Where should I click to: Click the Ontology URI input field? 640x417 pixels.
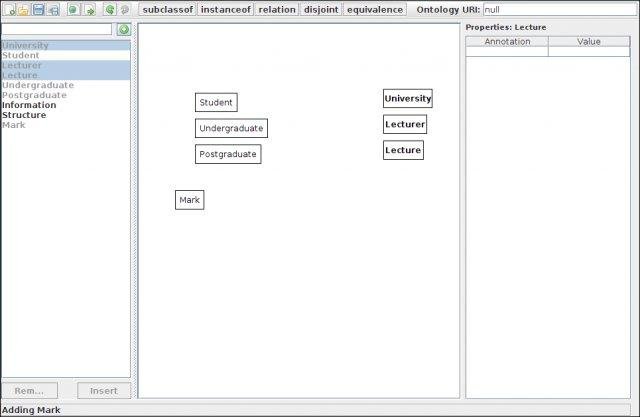(560, 9)
